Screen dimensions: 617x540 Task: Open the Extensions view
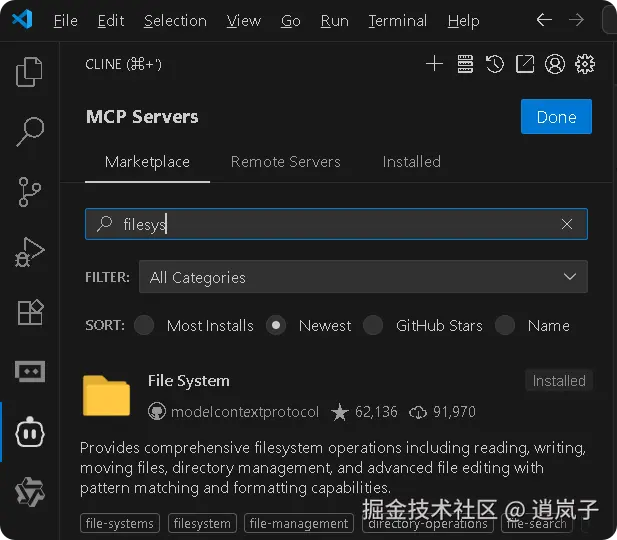[30, 312]
